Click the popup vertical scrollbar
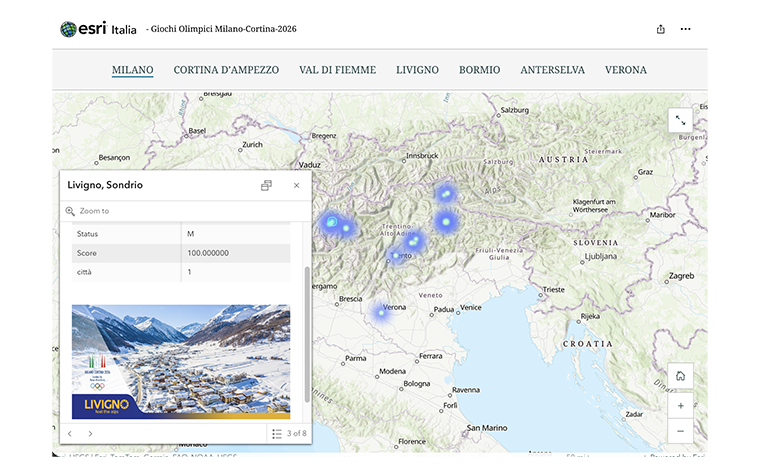760x469 pixels. click(306, 330)
